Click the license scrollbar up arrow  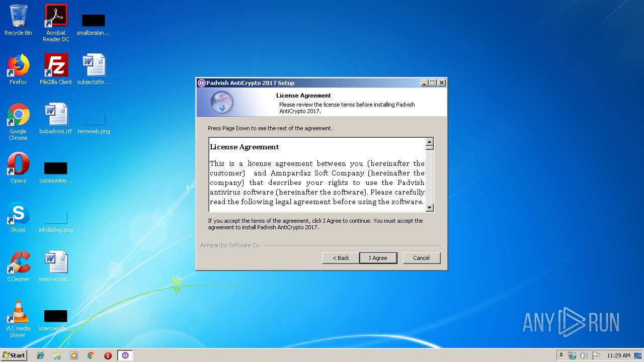click(x=429, y=142)
